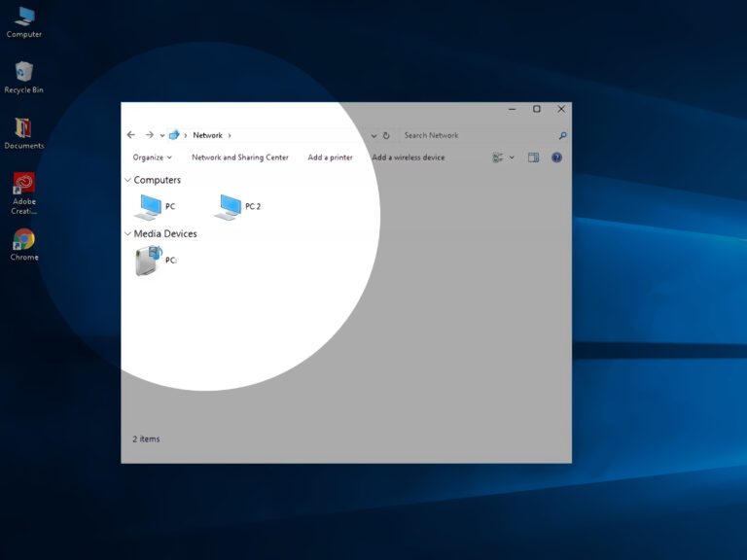747x560 pixels.
Task: Go back using the back arrow
Action: pos(131,135)
